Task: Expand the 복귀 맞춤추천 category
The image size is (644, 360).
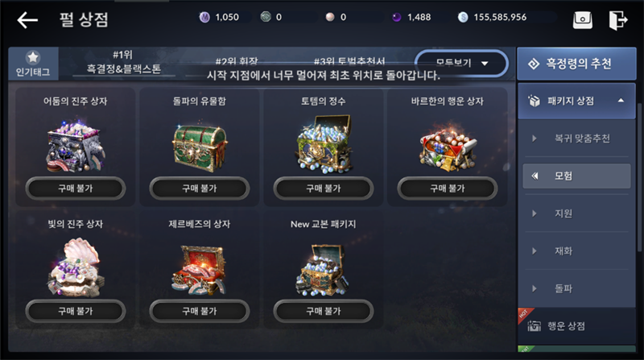Action: 576,139
